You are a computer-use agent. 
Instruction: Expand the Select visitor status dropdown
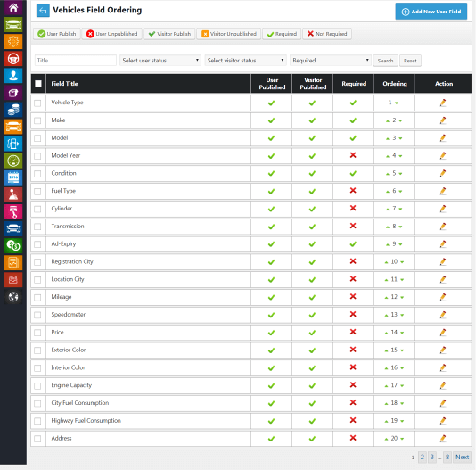(x=245, y=60)
